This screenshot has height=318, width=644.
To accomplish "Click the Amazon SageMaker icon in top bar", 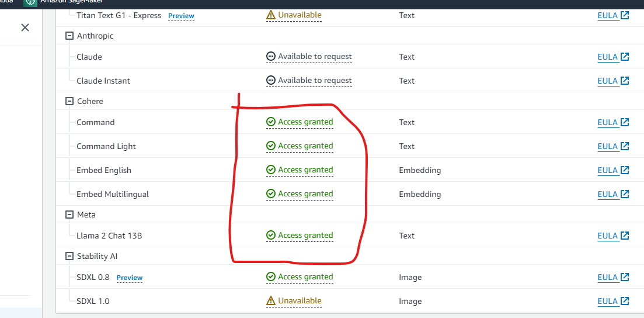I will [x=30, y=2].
